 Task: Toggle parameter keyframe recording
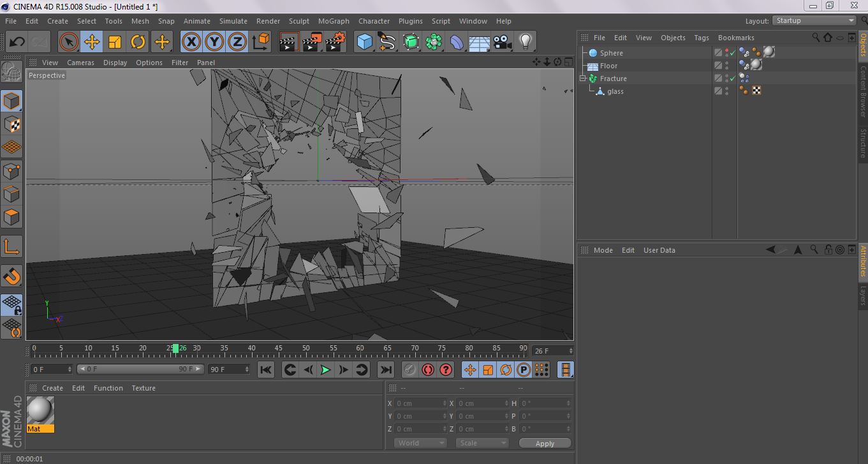524,370
